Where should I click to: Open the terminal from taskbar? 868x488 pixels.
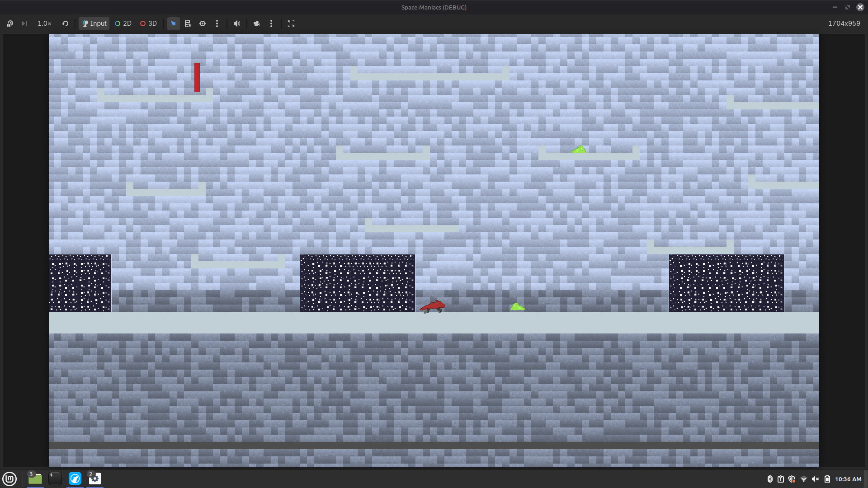pos(55,479)
